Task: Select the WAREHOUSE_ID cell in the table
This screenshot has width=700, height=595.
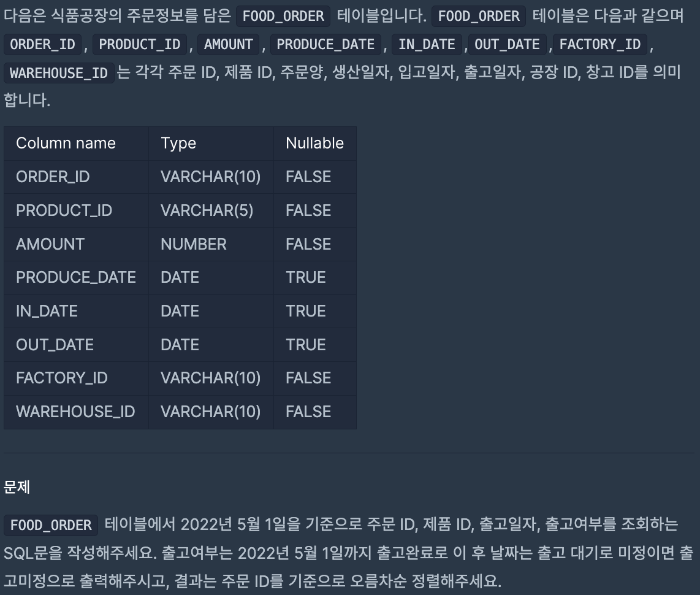Action: (x=77, y=412)
